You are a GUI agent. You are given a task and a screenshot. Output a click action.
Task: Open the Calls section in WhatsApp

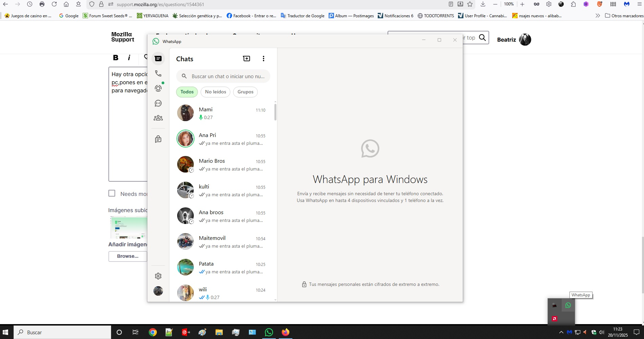[x=158, y=73]
